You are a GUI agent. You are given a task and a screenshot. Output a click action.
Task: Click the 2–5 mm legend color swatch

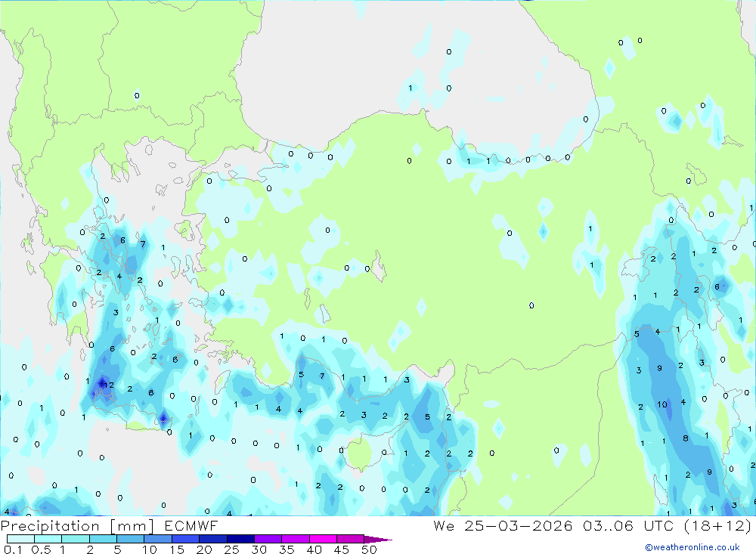pos(103,539)
